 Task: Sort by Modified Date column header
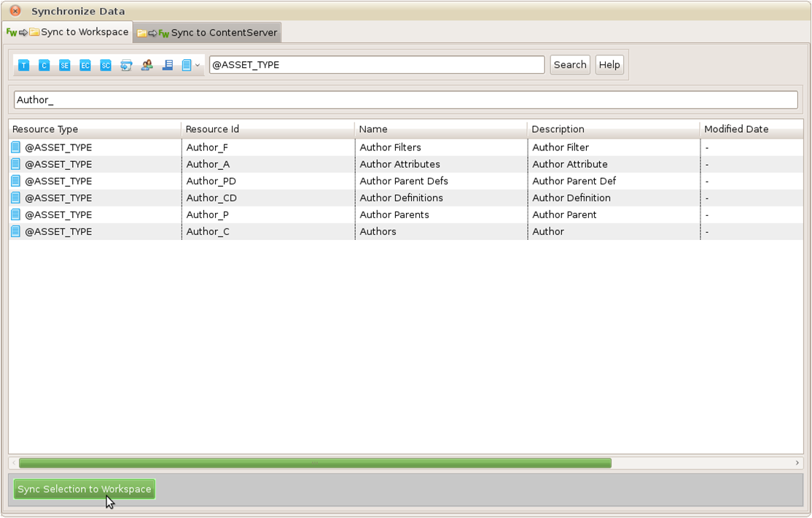752,129
